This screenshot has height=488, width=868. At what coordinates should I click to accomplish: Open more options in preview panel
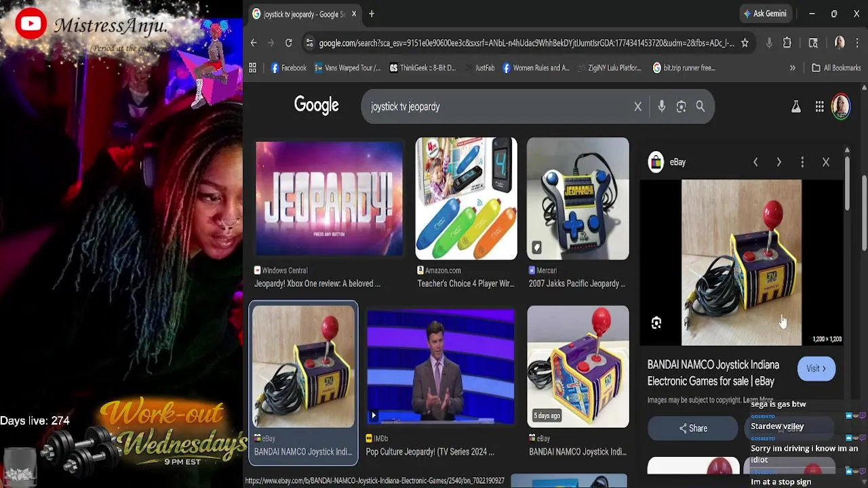coord(802,162)
